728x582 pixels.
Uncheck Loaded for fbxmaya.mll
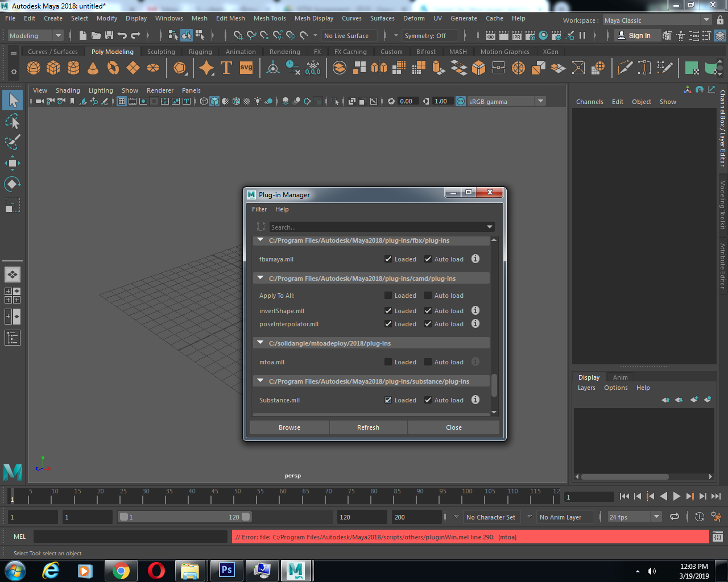tap(388, 259)
